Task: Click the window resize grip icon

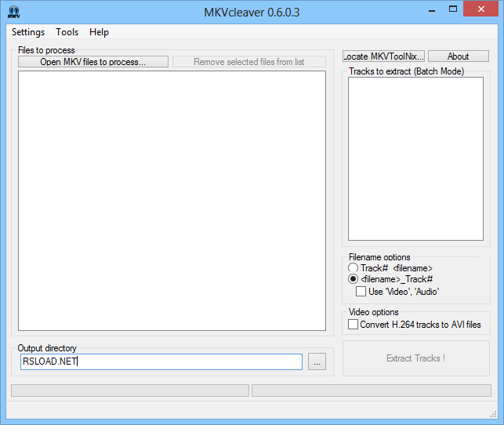Action: (493, 415)
